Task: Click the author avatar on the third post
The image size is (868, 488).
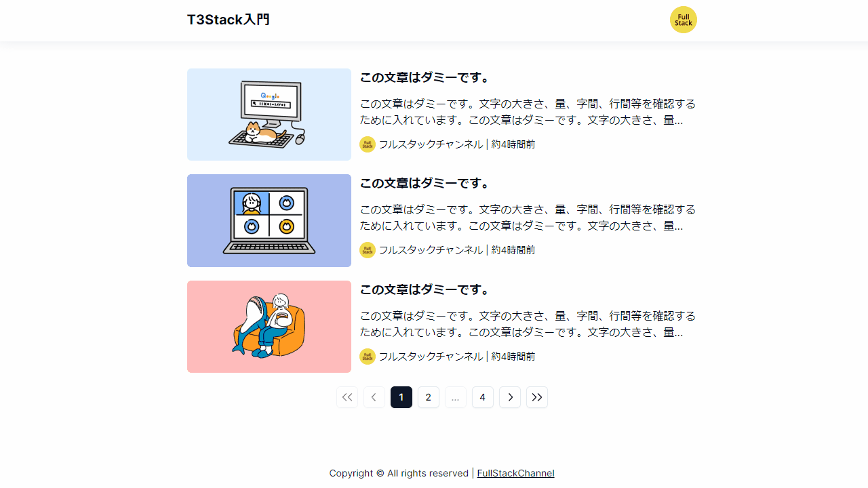Action: coord(368,357)
